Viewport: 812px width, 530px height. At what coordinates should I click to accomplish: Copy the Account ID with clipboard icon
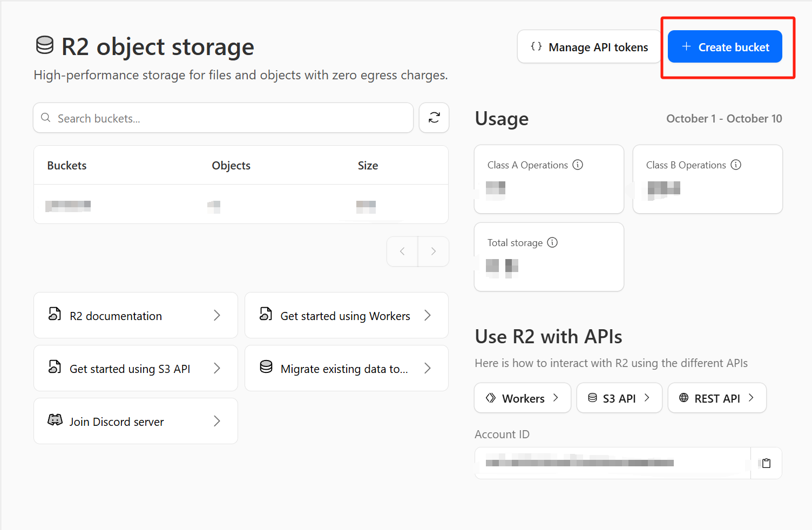(x=766, y=463)
